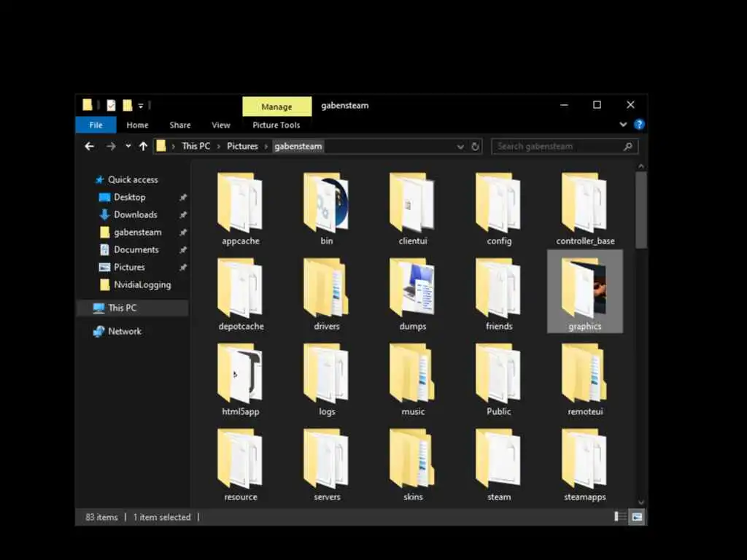747x560 pixels.
Task: Select the steam folder icon
Action: point(498,459)
